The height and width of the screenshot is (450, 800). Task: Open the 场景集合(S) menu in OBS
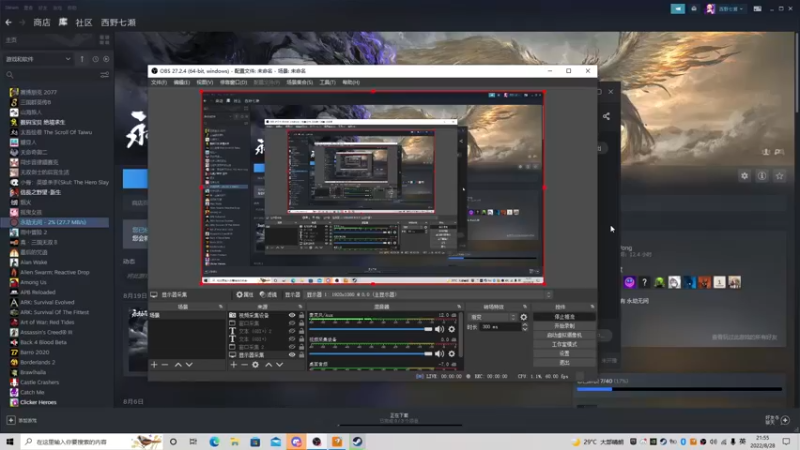point(299,83)
